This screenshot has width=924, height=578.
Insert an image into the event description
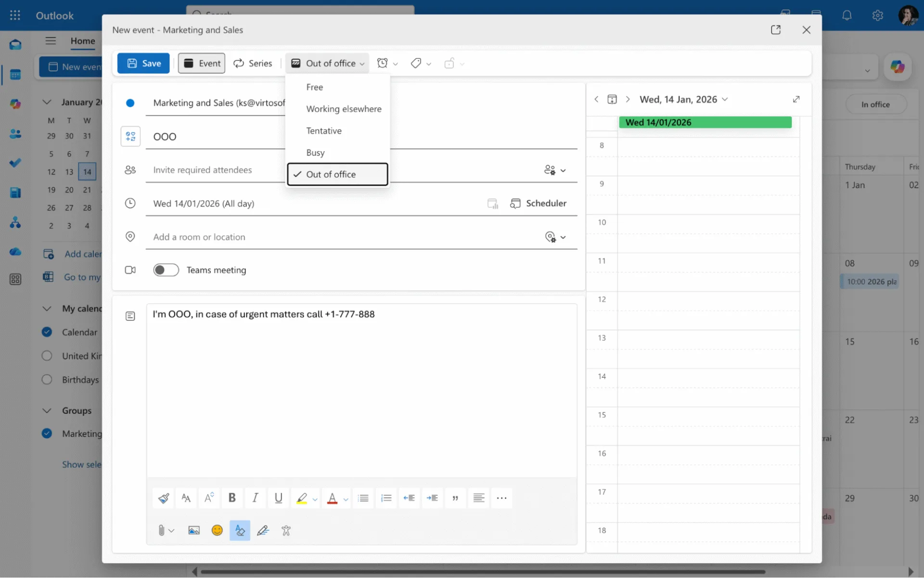tap(193, 530)
